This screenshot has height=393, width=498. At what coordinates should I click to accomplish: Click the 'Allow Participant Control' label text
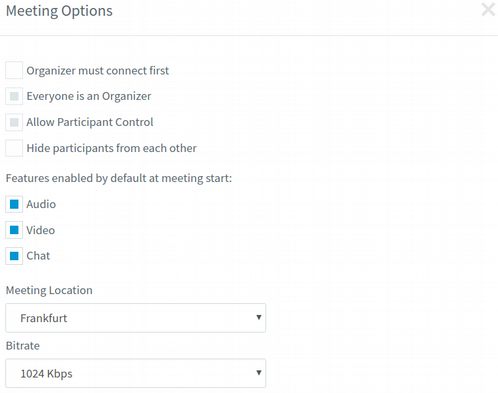pyautogui.click(x=90, y=122)
